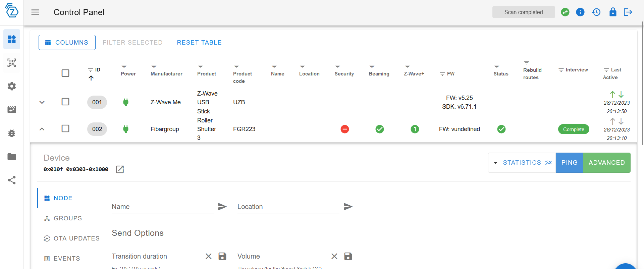Click the PING button
Screen dimensions: 644x269
pos(570,163)
